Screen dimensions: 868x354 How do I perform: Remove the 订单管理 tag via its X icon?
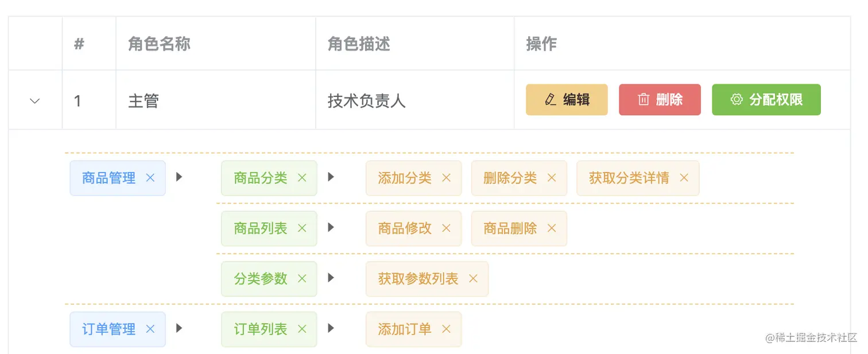150,329
